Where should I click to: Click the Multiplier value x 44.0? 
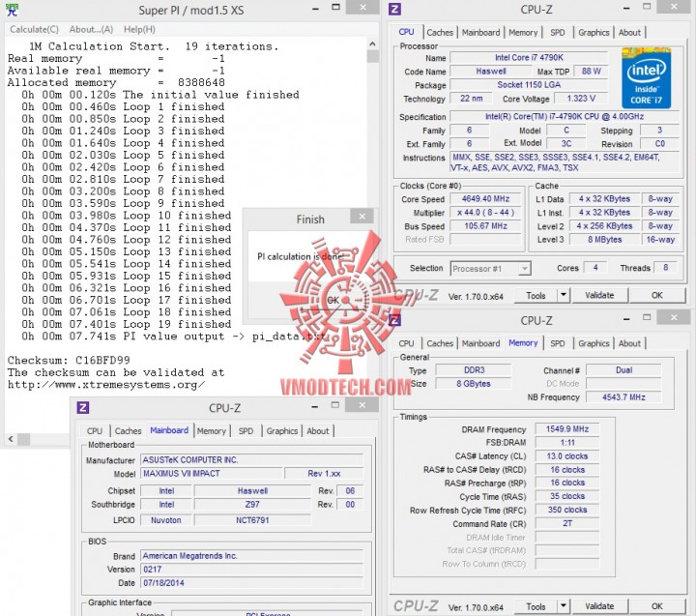point(485,213)
